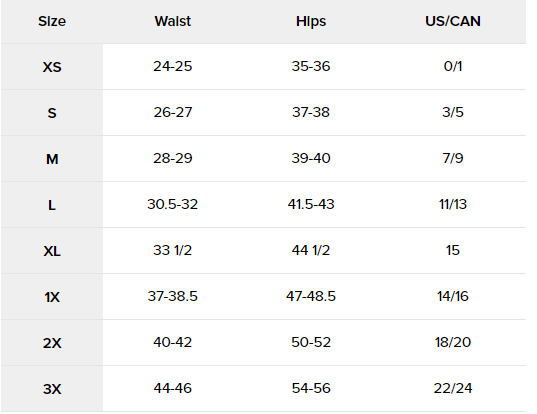Select US/CAN value 7/9

tap(453, 159)
